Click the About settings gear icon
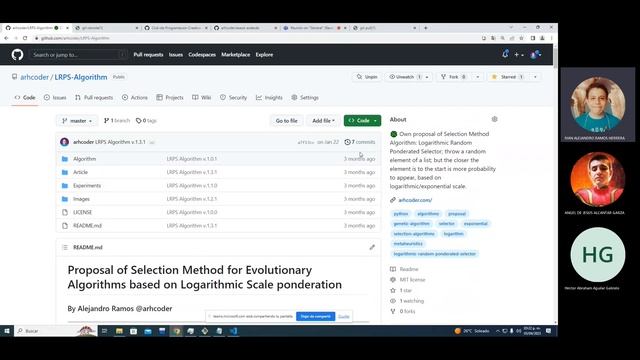 [x=494, y=119]
